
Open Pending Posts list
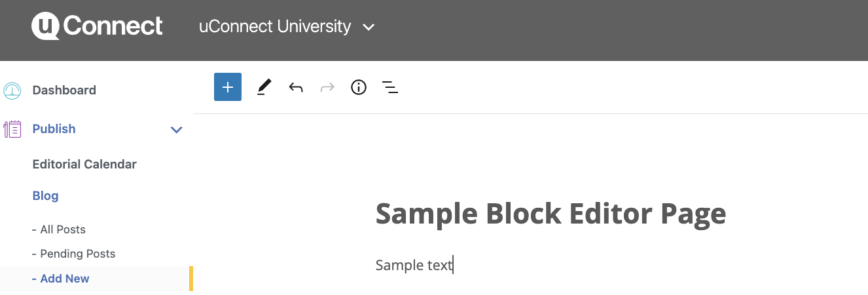tap(77, 254)
